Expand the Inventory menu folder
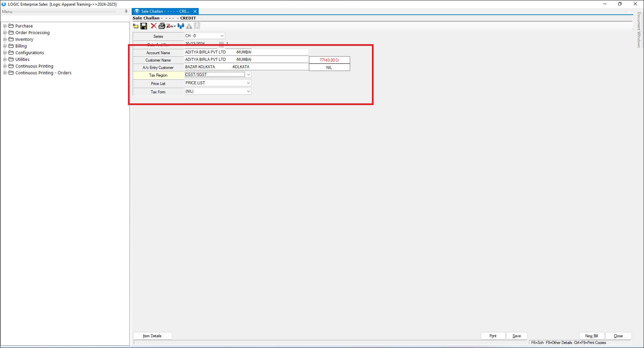The image size is (644, 348). coord(5,39)
